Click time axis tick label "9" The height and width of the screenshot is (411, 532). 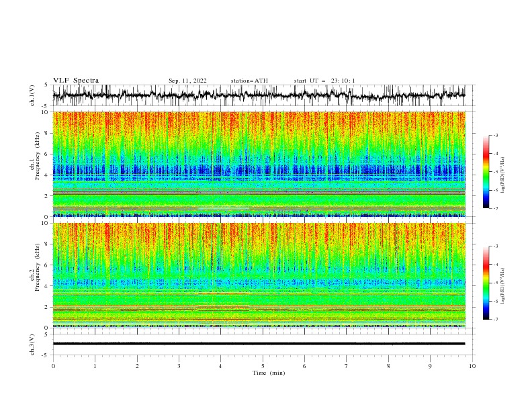click(430, 366)
